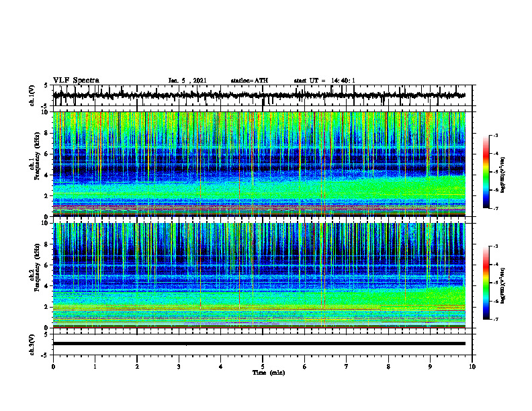
Task: Click the flat black ch.3 voltage trace
Action: 259,344
